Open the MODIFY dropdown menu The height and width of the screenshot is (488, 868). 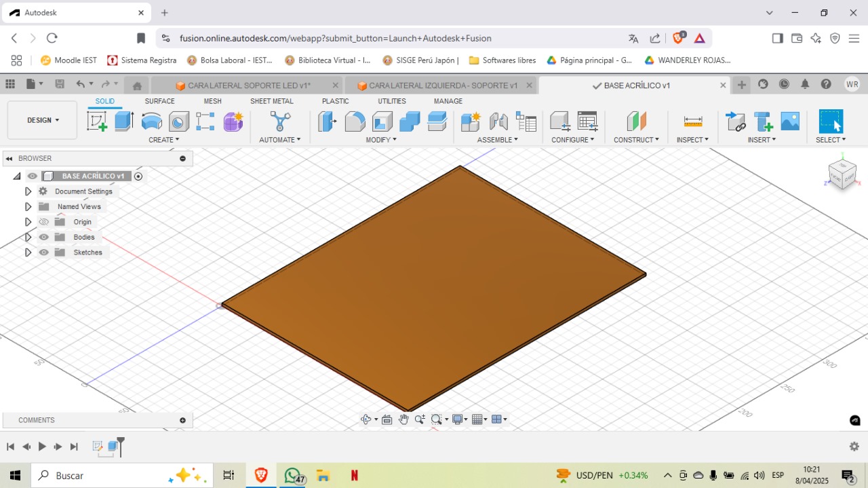click(x=381, y=140)
